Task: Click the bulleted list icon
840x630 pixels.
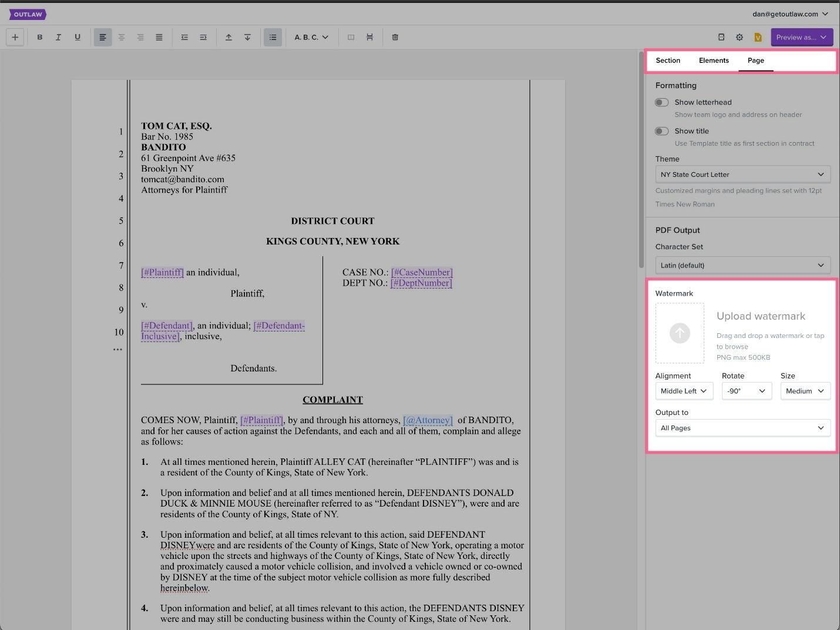Action: click(273, 37)
